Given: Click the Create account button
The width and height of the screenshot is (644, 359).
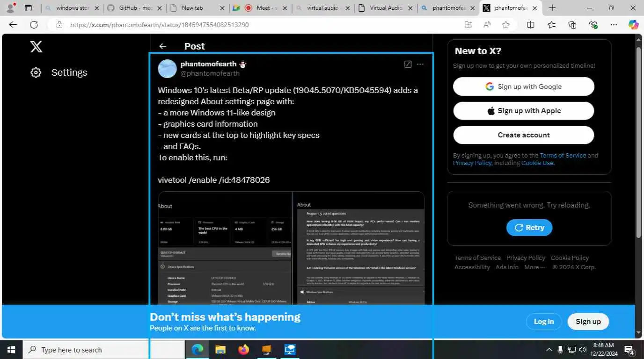Looking at the screenshot, I should point(524,135).
